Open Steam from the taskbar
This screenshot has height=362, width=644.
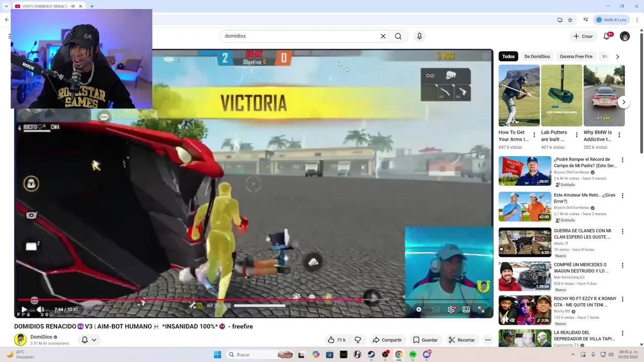[371, 354]
